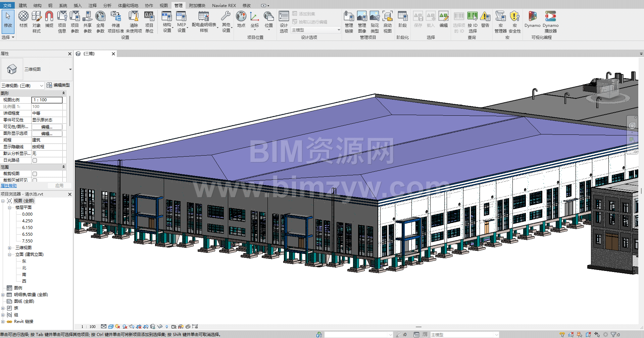
Task: Open Decal Types (贴花类型)
Action: pos(375,22)
